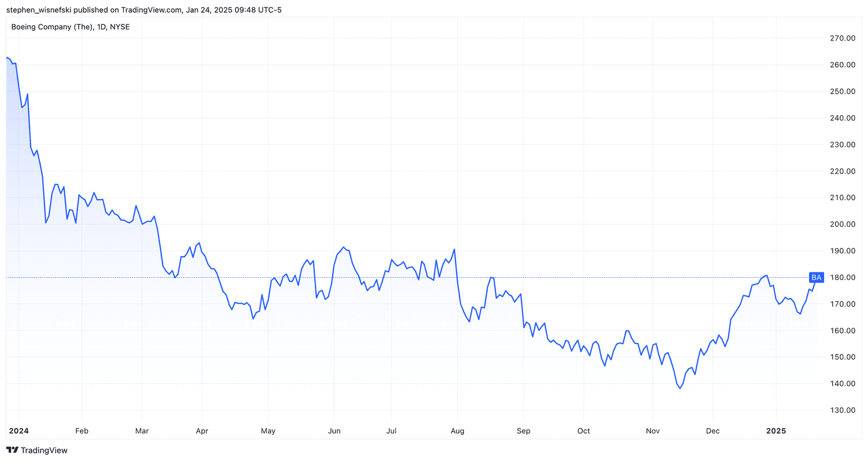The height and width of the screenshot is (461, 868).
Task: Click the TradingView logo at bottom left
Action: pos(36,450)
